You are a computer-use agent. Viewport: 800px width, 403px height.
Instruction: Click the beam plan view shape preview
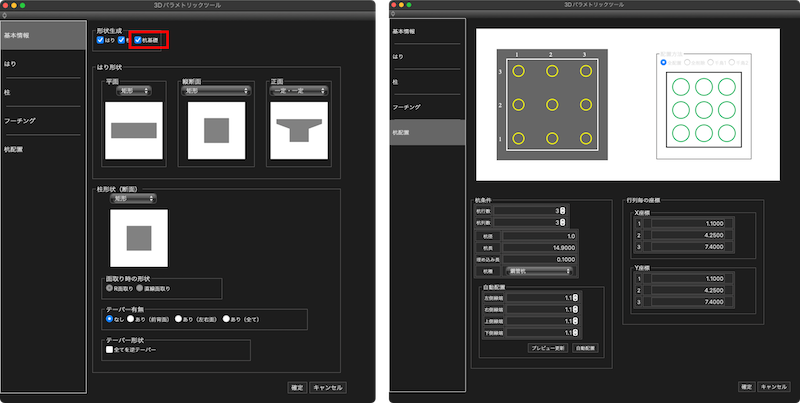[134, 129]
